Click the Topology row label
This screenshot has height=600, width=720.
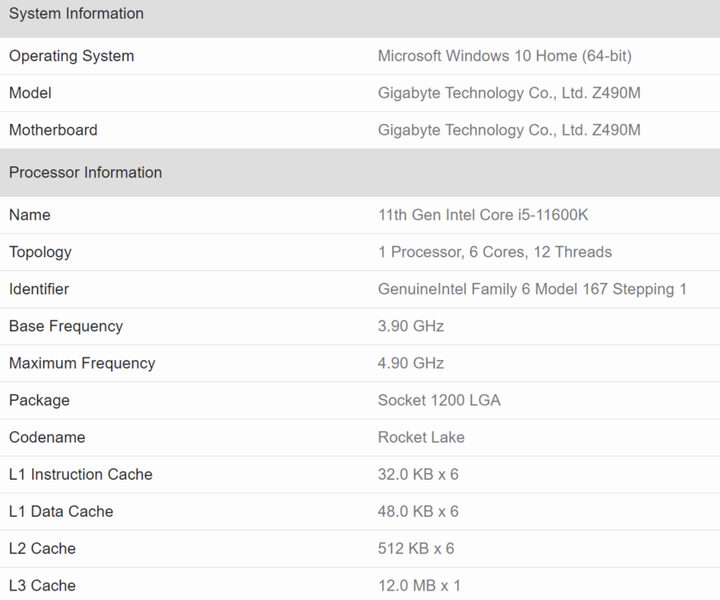[40, 252]
